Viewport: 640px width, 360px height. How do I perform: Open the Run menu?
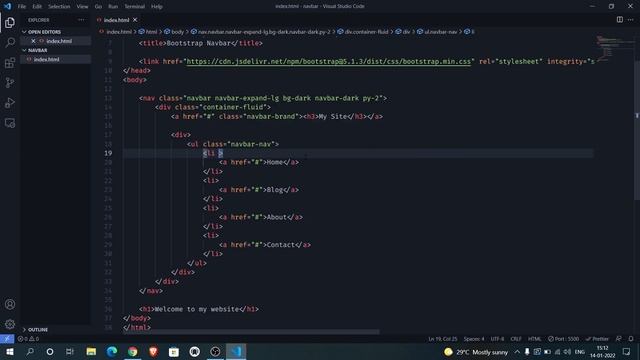click(113, 7)
